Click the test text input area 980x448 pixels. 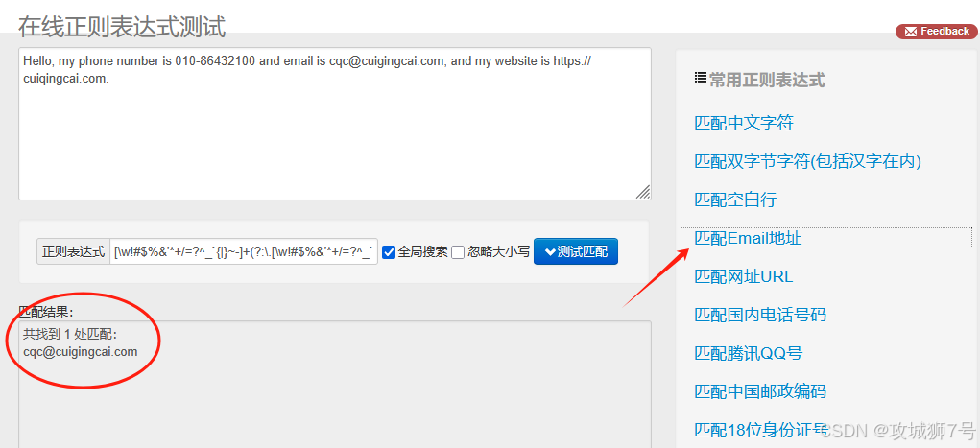pos(335,124)
